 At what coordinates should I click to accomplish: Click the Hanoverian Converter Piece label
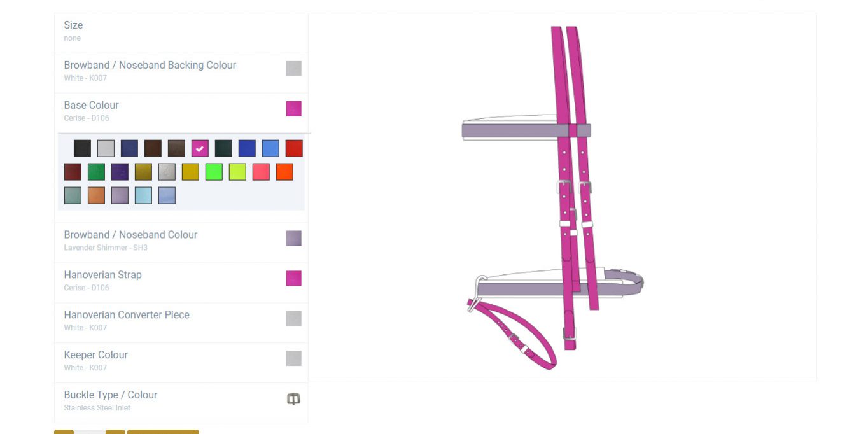127,315
